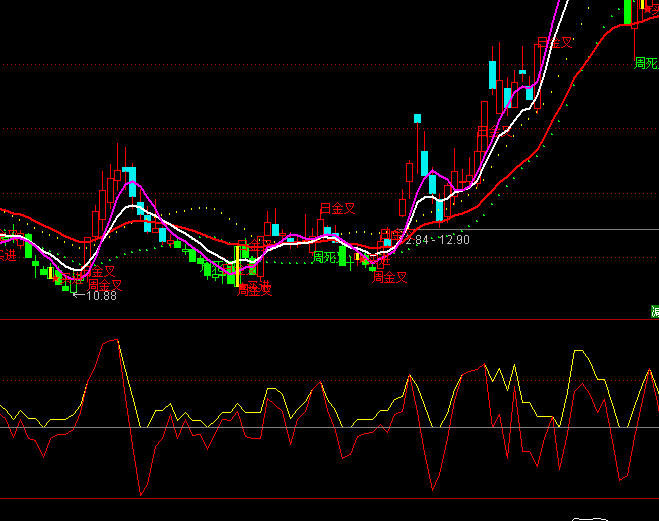Click the 10.88 low price label

[x=101, y=296]
